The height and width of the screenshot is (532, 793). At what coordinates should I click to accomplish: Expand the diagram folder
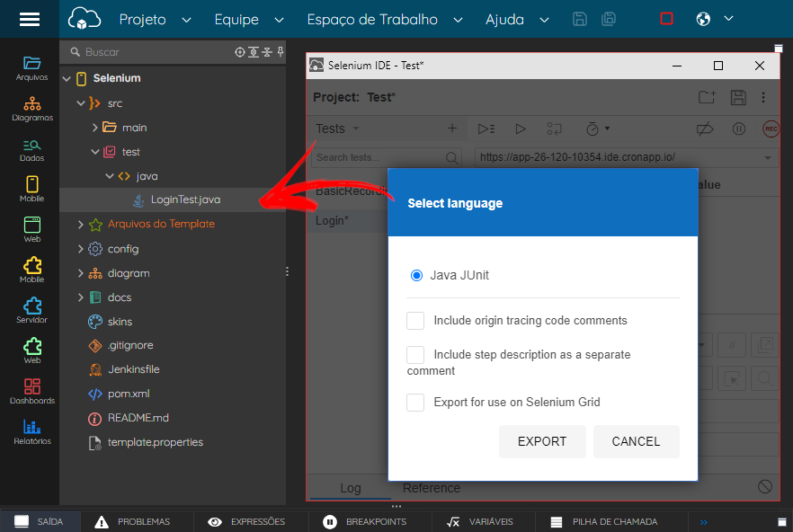point(80,273)
